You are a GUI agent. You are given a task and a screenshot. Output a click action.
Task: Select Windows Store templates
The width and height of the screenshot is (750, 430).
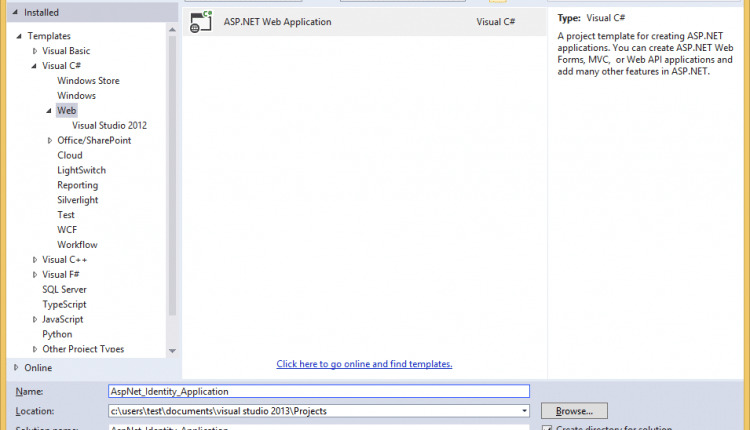coord(88,81)
